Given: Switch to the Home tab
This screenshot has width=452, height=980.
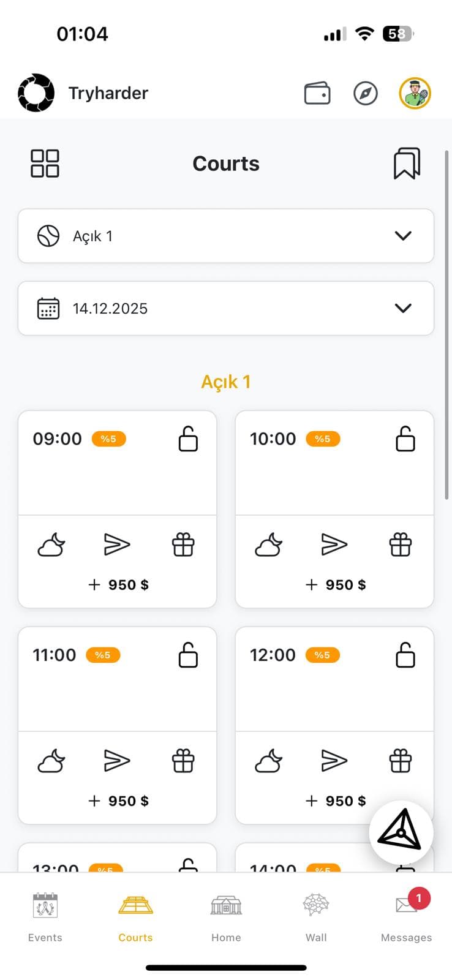Looking at the screenshot, I should (226, 916).
